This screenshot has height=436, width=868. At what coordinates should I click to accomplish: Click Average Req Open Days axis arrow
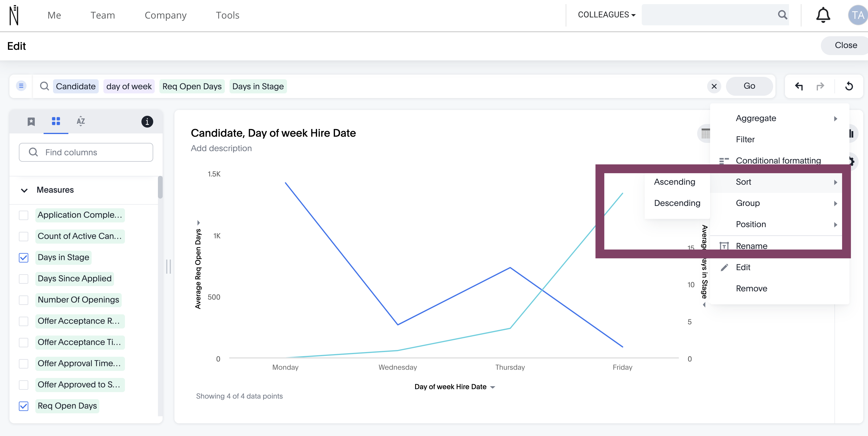coord(199,223)
